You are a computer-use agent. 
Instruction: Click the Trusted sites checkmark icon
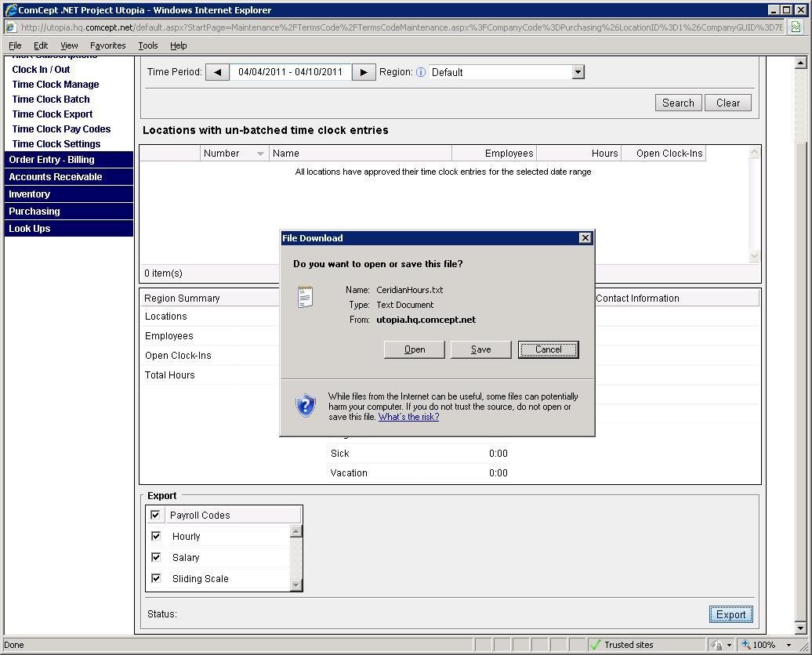pos(596,645)
